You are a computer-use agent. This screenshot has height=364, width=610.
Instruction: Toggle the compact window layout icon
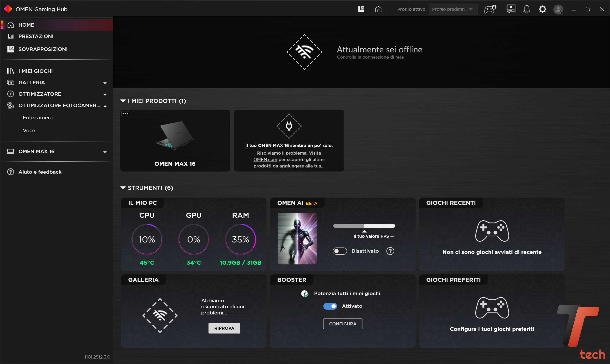pyautogui.click(x=361, y=9)
